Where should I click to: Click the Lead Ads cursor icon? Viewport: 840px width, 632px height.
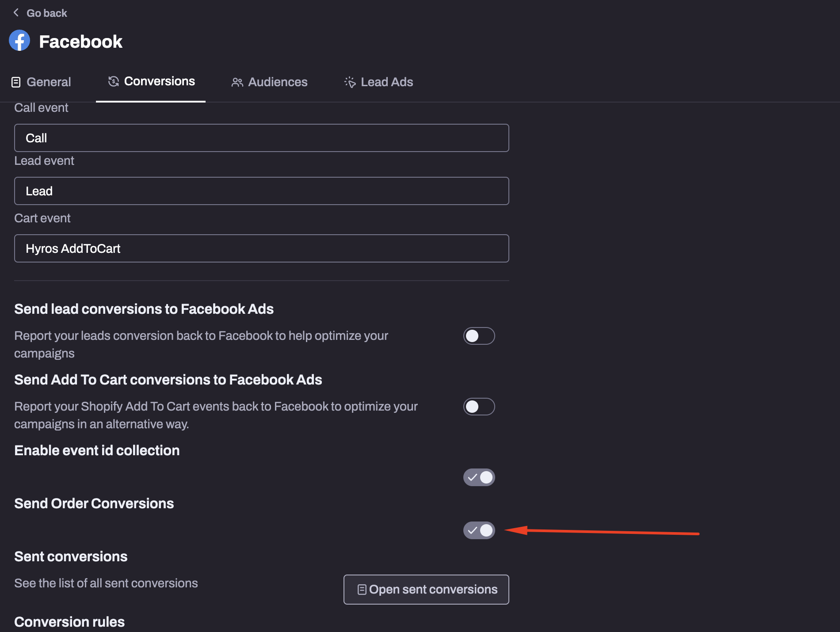(349, 82)
